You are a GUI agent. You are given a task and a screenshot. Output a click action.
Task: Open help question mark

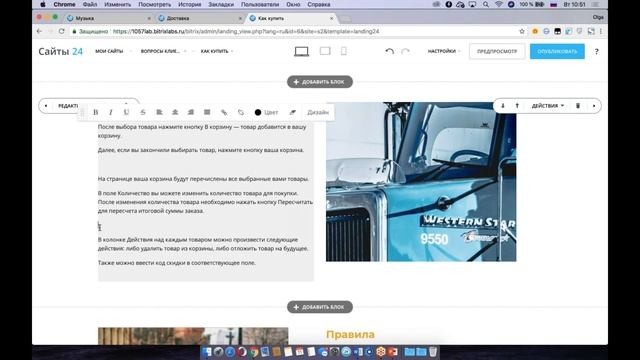click(596, 51)
